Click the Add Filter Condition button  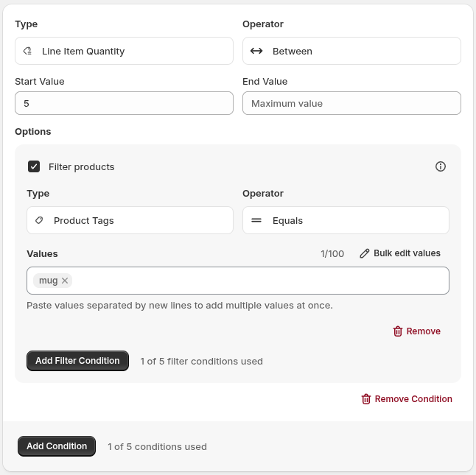77,361
